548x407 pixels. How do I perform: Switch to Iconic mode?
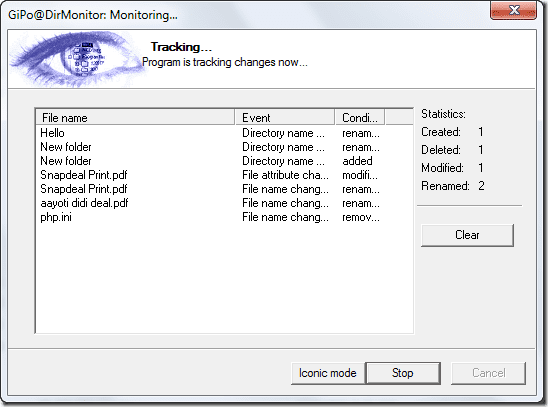328,373
